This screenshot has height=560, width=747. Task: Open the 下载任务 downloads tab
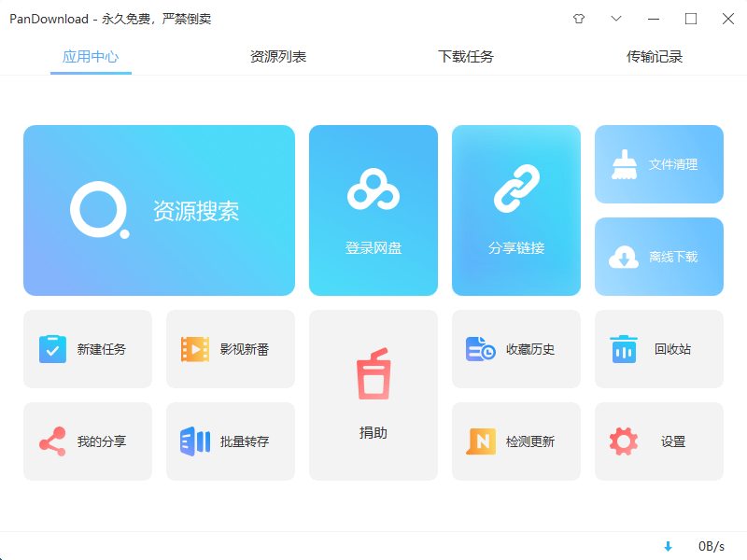[464, 56]
